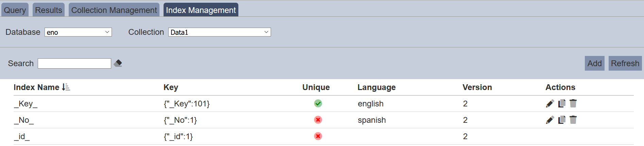
Task: Click the green unique check in the _Key_ row
Action: point(318,103)
